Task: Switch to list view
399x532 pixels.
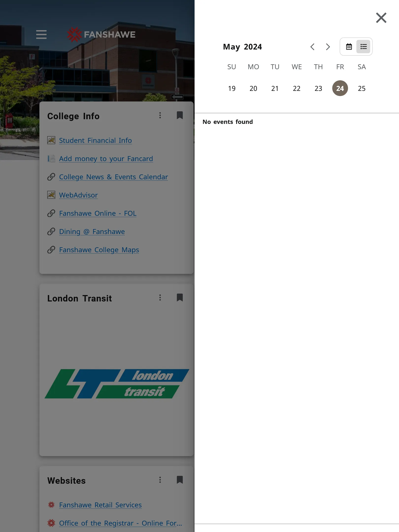Action: 363,47
